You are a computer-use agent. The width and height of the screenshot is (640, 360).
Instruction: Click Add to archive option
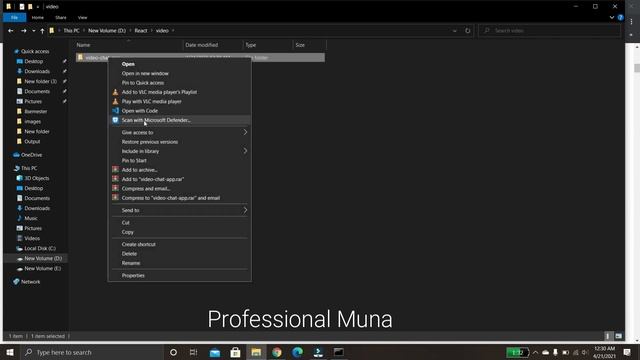click(x=139, y=170)
